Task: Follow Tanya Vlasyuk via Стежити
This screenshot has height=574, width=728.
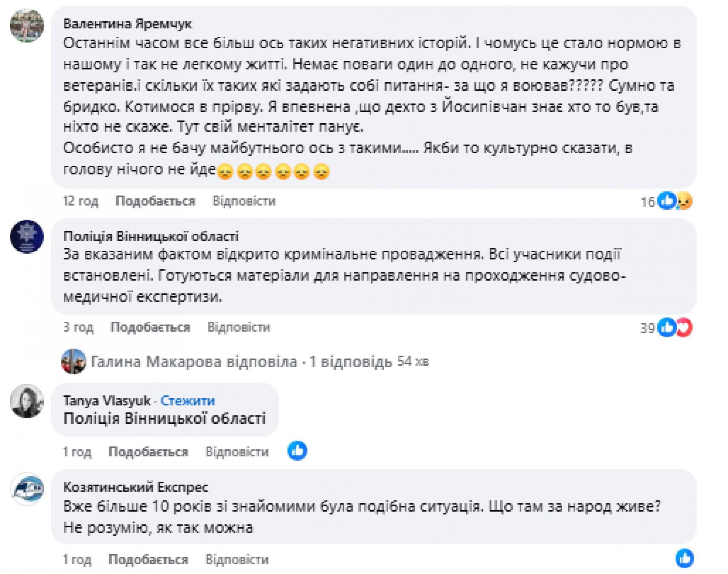Action: 188,401
